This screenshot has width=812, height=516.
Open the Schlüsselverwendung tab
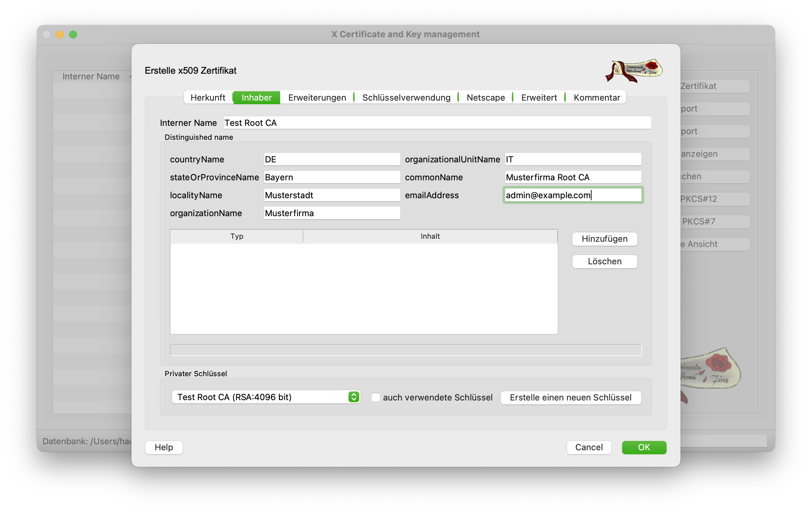[406, 98]
